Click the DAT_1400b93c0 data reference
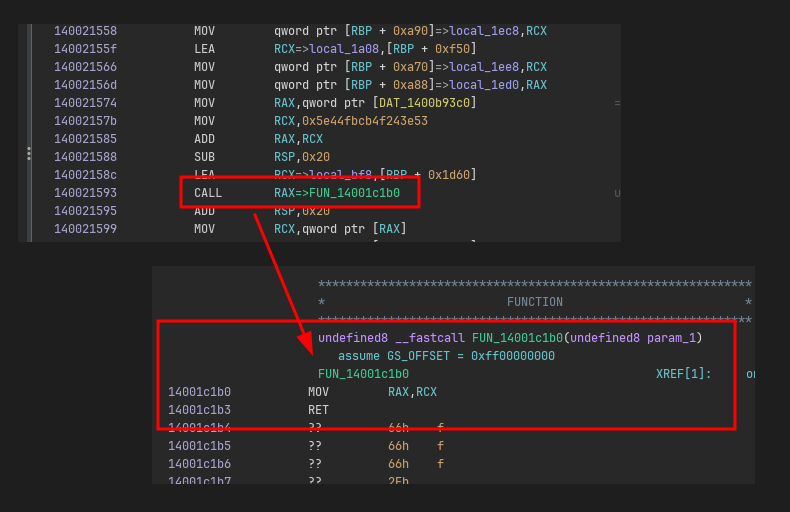The width and height of the screenshot is (790, 512). click(424, 103)
